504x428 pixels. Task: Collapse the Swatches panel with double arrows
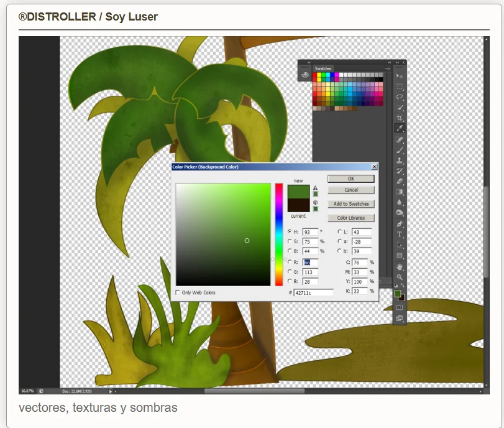point(389,62)
